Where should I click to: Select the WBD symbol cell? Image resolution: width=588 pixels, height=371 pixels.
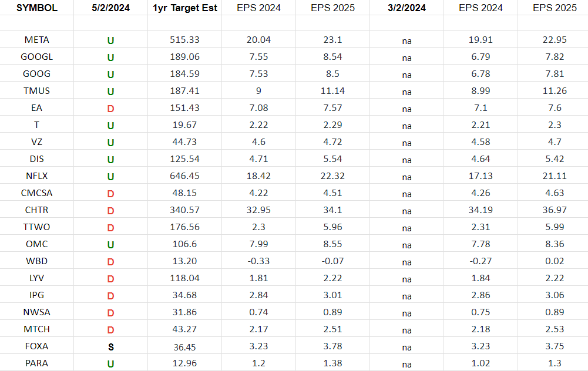[x=37, y=261]
